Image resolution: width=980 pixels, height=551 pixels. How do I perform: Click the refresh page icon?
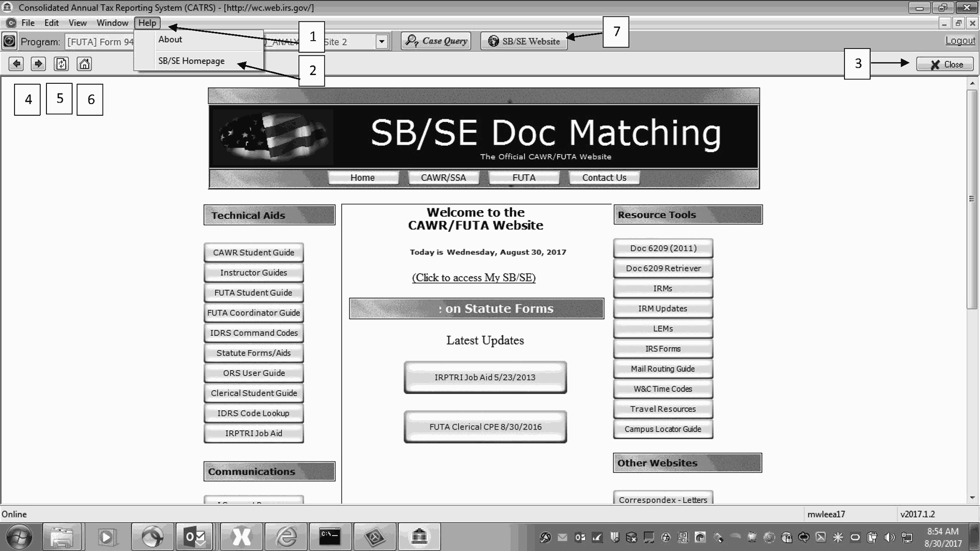(61, 64)
